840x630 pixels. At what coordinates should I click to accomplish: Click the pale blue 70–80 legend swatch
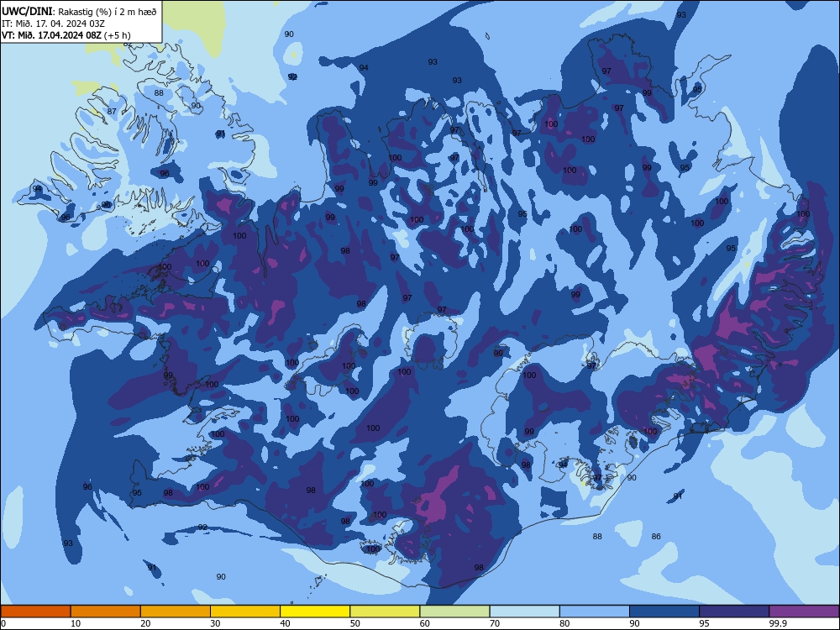point(524,612)
